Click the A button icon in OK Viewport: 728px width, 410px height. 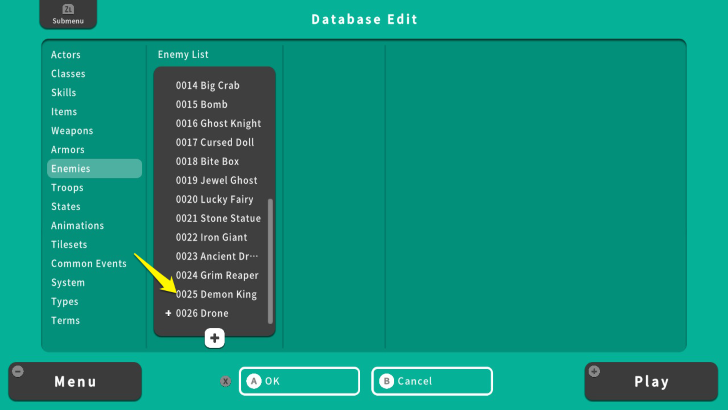pos(254,381)
